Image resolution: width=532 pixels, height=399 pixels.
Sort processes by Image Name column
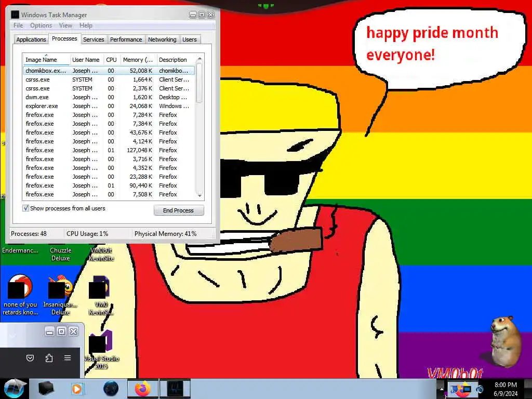[46, 60]
